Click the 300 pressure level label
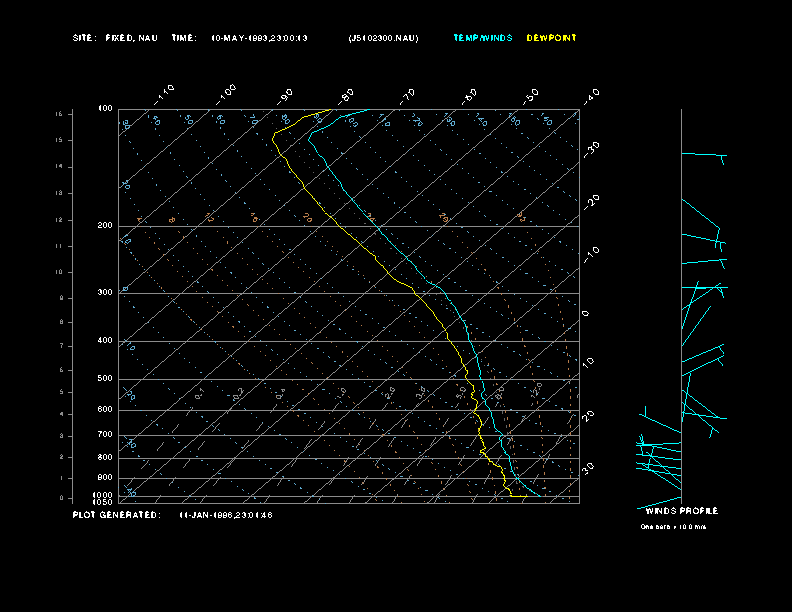 104,293
